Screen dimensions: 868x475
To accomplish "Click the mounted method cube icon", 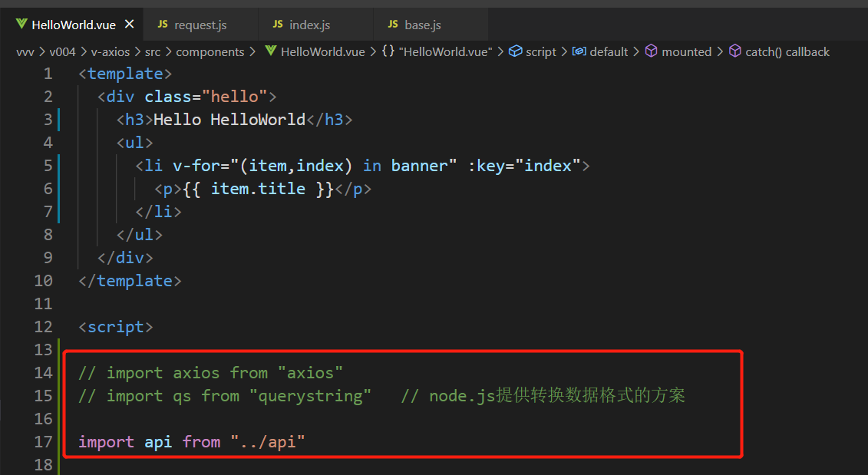I will (x=652, y=51).
